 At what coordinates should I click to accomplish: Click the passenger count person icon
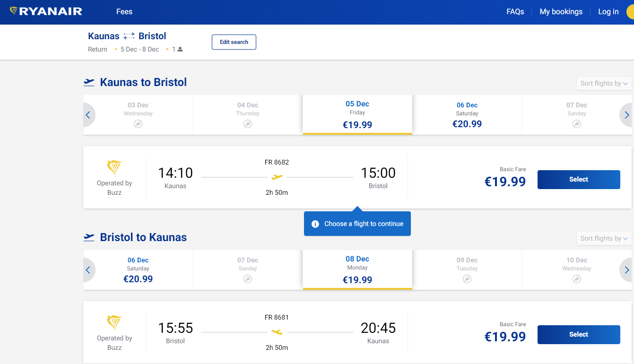[x=180, y=49]
